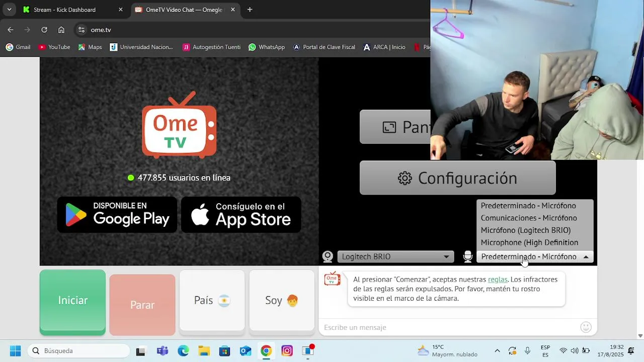Reload the ome.tv page
This screenshot has height=362, width=644.
pos(44,30)
